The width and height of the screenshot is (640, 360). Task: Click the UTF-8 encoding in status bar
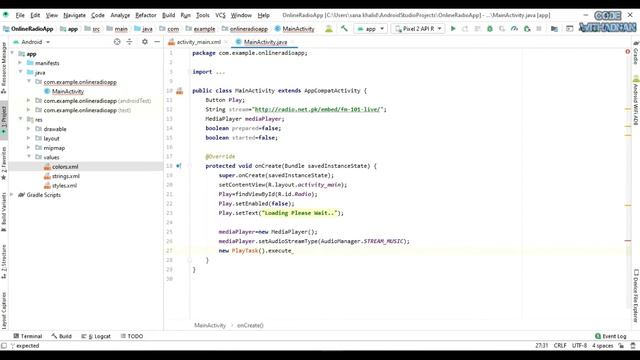tap(579, 346)
